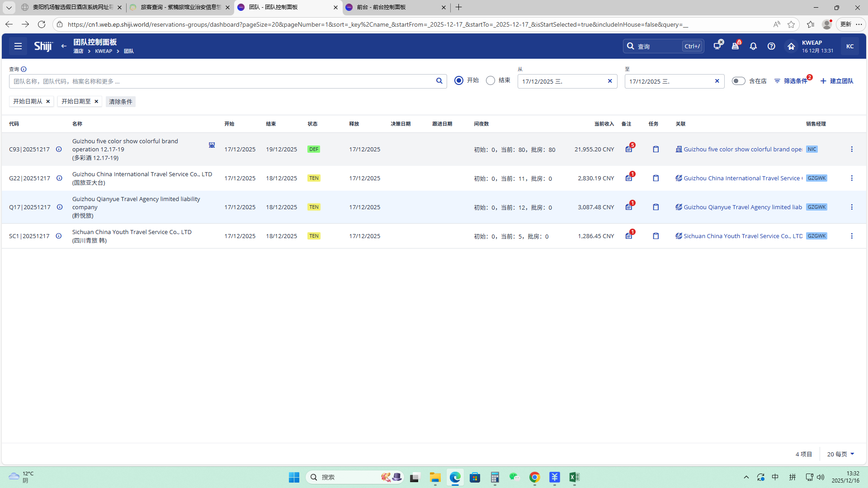
Task: Click the 建立团队 button
Action: point(837,81)
